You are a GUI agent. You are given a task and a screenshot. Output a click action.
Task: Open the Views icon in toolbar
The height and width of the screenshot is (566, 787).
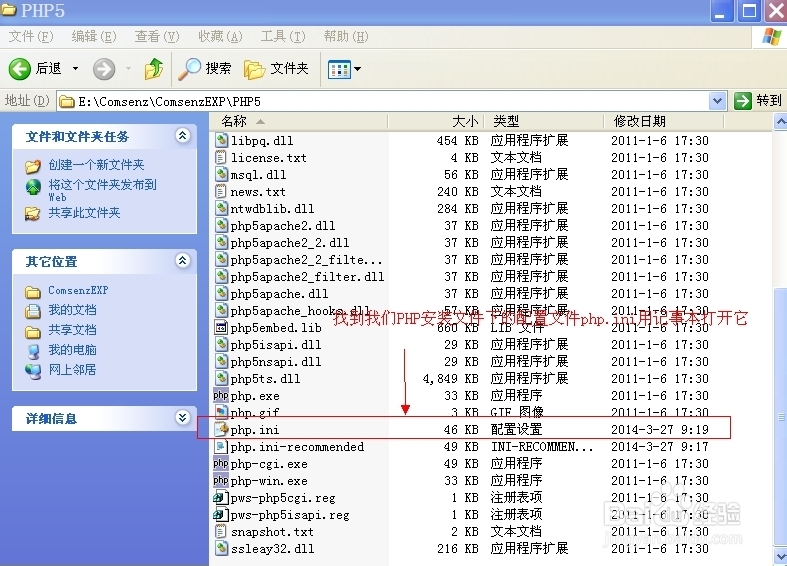pyautogui.click(x=339, y=69)
